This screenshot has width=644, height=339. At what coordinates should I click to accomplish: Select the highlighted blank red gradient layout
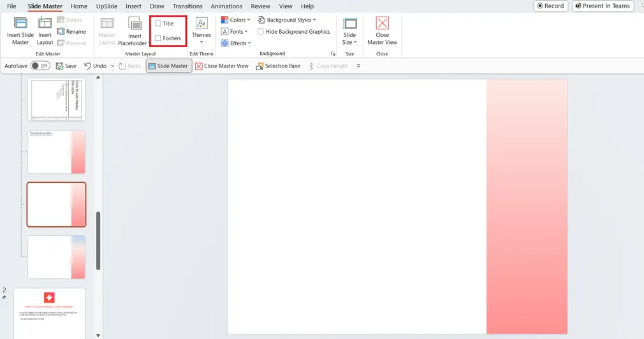56,205
